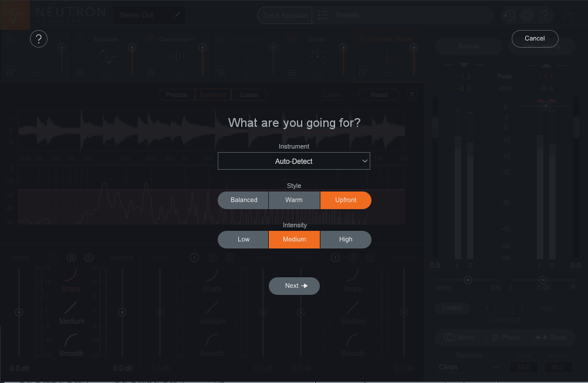Image resolution: width=588 pixels, height=383 pixels.
Task: Click limiter mode 1 button
Action: tap(486, 308)
